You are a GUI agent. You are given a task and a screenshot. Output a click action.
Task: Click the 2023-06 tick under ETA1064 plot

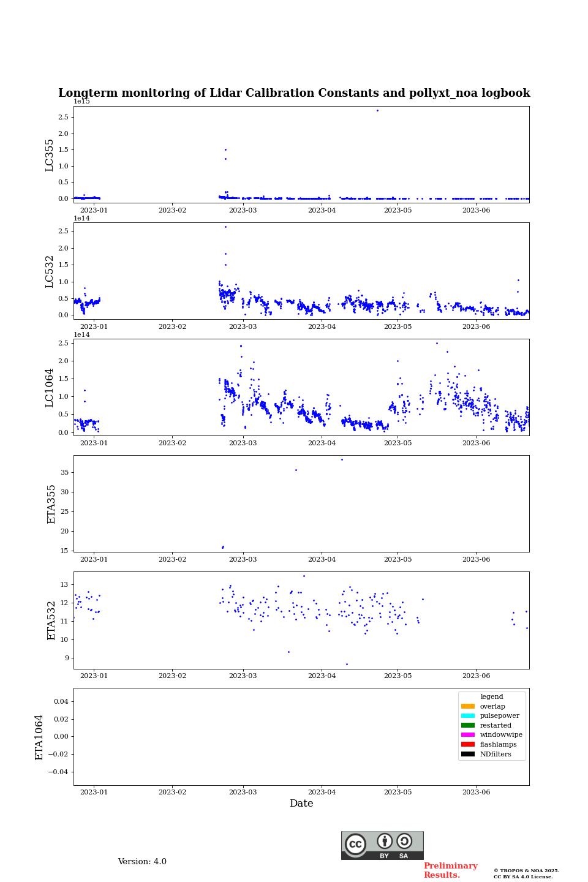coord(476,792)
